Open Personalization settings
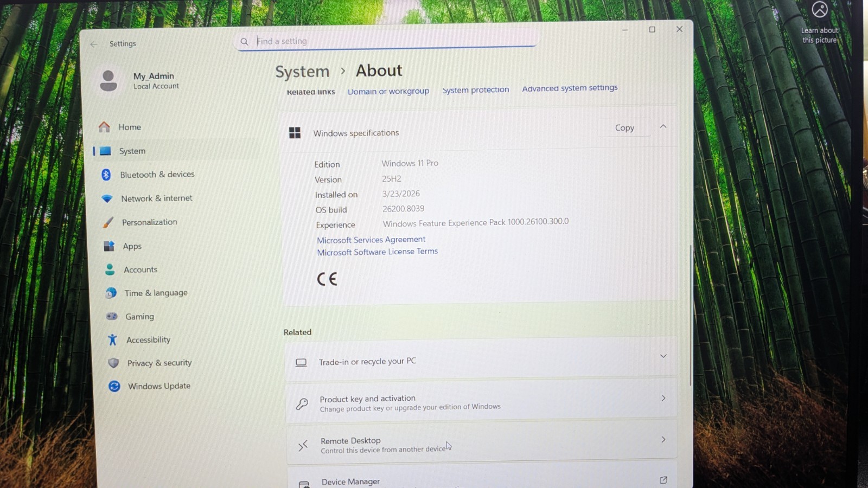The width and height of the screenshot is (868, 488). pyautogui.click(x=150, y=222)
